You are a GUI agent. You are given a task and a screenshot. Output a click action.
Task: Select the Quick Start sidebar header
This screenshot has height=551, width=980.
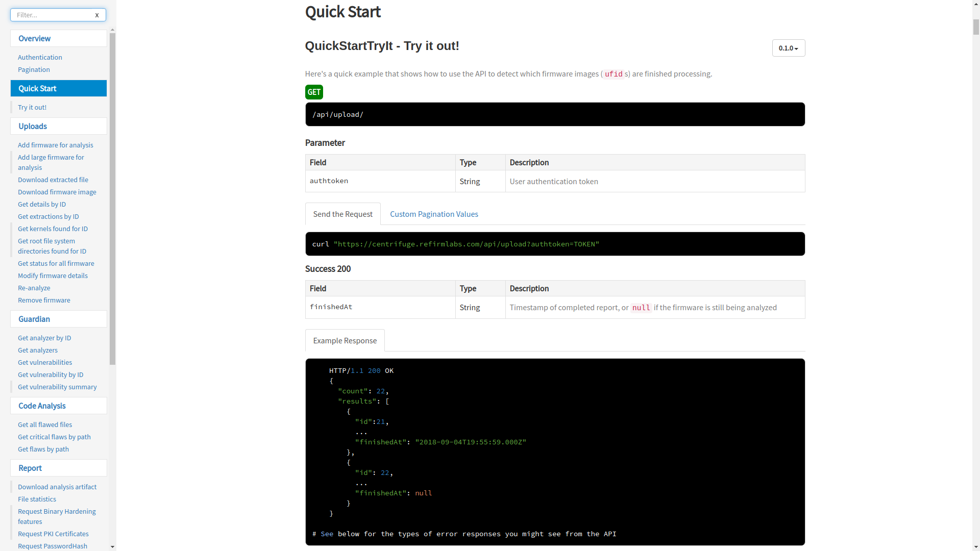[x=59, y=88]
